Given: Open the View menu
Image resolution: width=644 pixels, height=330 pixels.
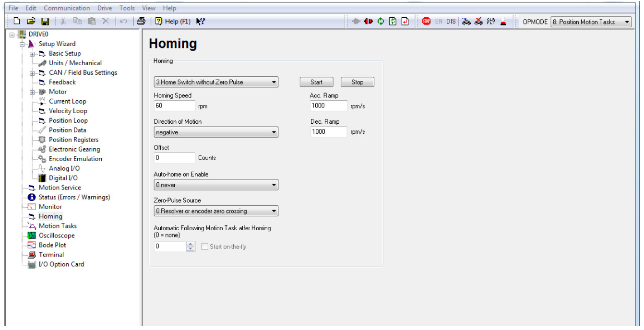Looking at the screenshot, I should click(149, 8).
